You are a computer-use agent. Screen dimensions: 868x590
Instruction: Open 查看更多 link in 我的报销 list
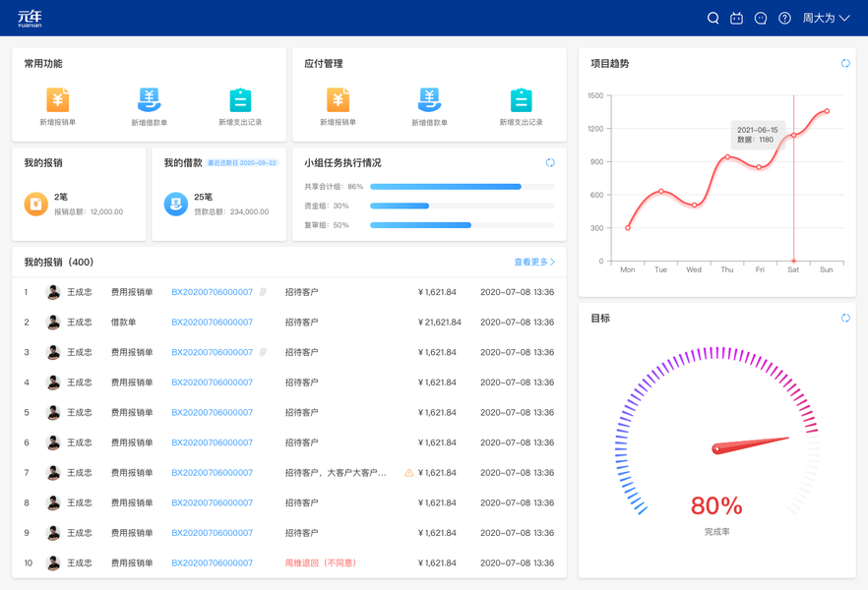(534, 263)
